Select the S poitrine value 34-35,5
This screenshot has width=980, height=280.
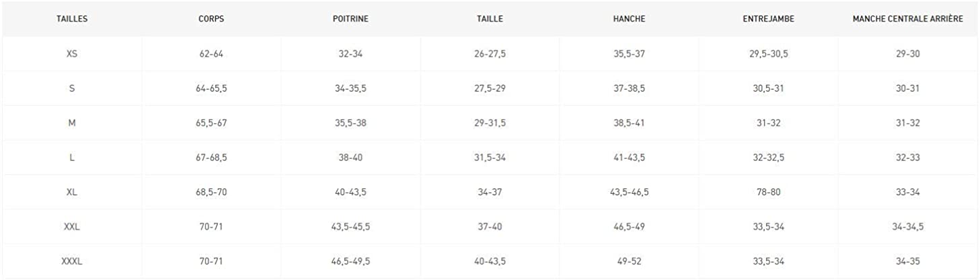pos(350,88)
